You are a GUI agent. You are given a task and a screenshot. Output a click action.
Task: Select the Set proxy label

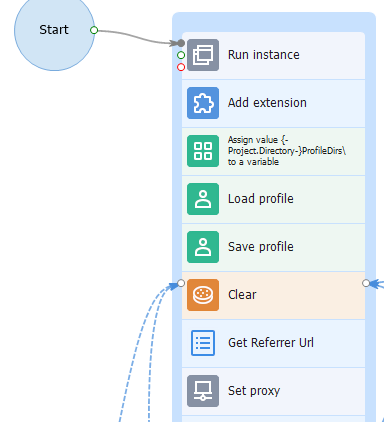click(x=254, y=391)
